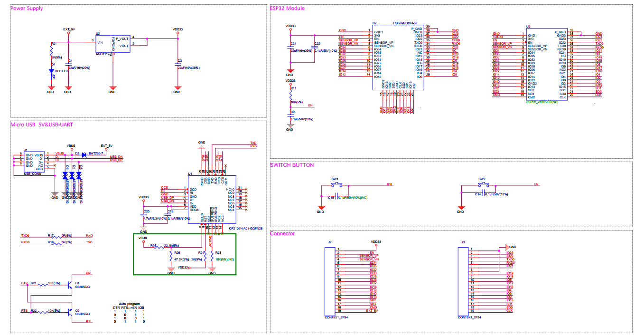
Task: Click the 'USB_CON8' part label
Action: pyautogui.click(x=32, y=173)
